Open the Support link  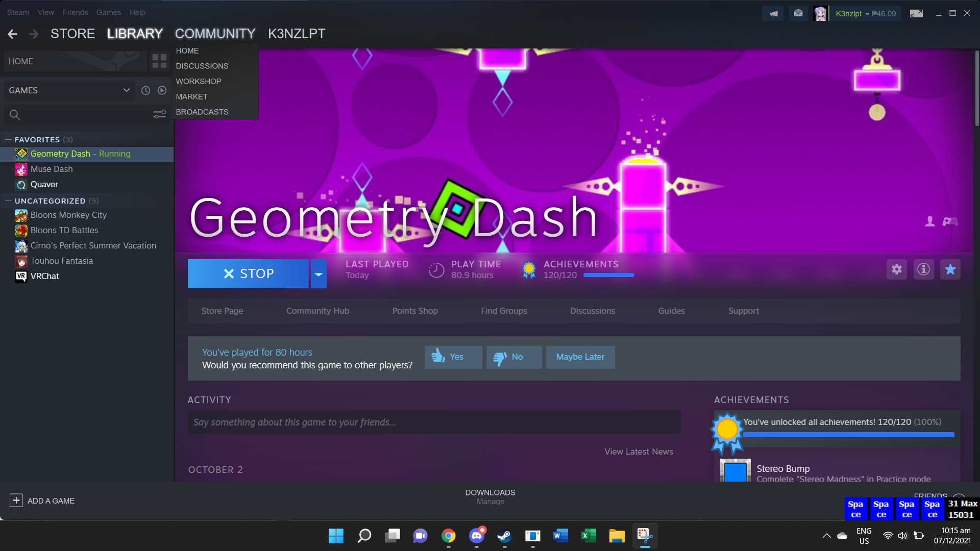(743, 311)
